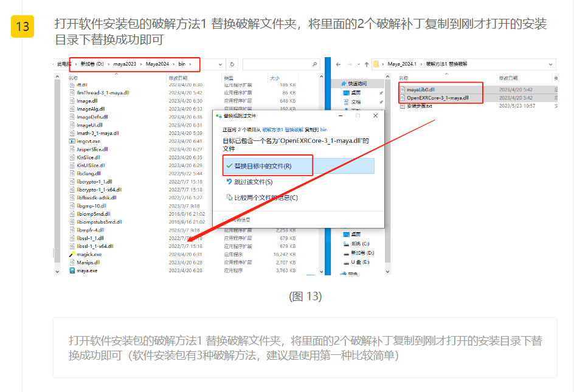Select the ImageUI.dll file icon
Viewport: 574px width, 392px height.
pyautogui.click(x=72, y=125)
